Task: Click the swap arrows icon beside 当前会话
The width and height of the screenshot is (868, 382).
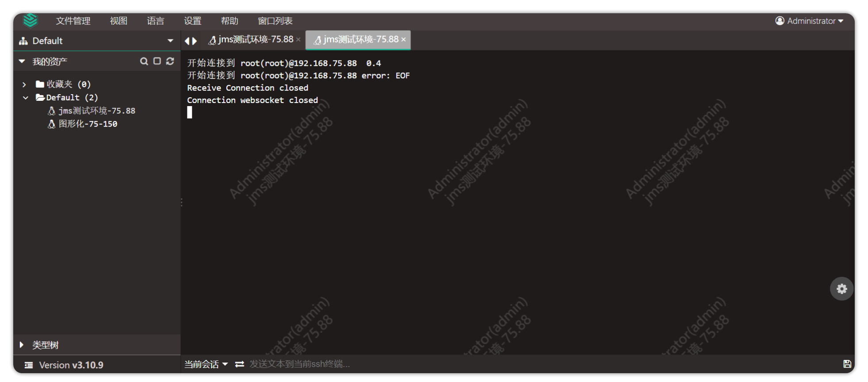Action: [x=240, y=364]
